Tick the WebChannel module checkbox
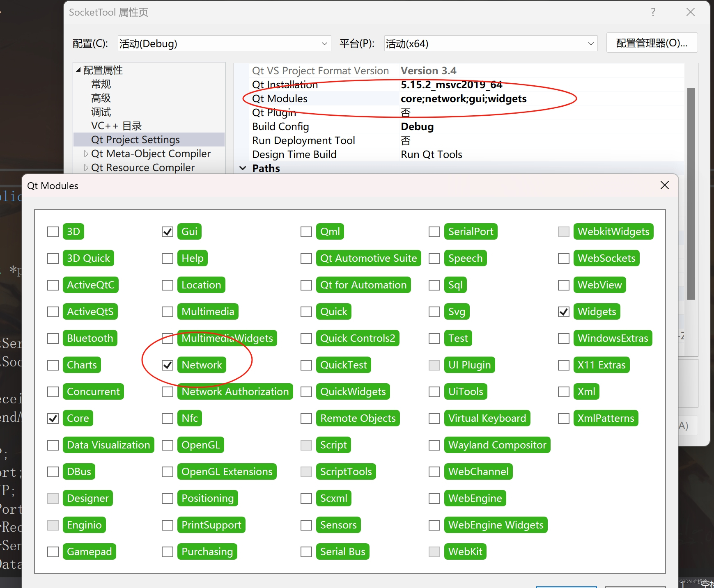 coord(434,472)
